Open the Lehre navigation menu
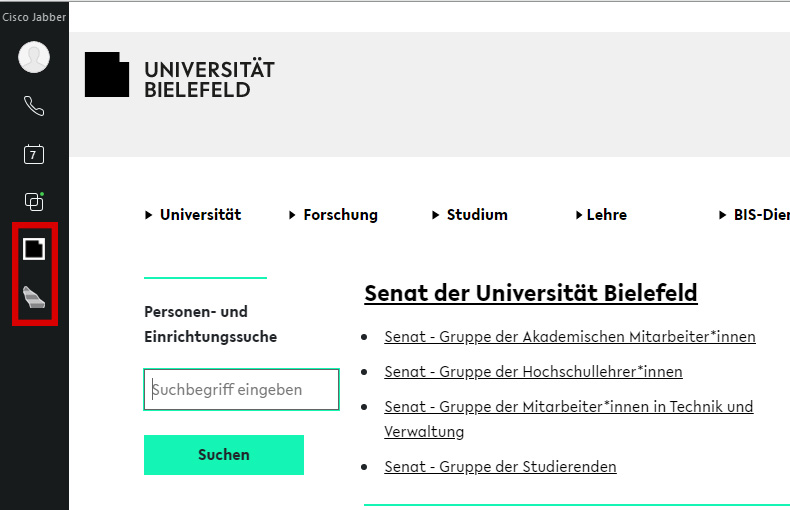Viewport: 790px width, 510px height. [601, 215]
